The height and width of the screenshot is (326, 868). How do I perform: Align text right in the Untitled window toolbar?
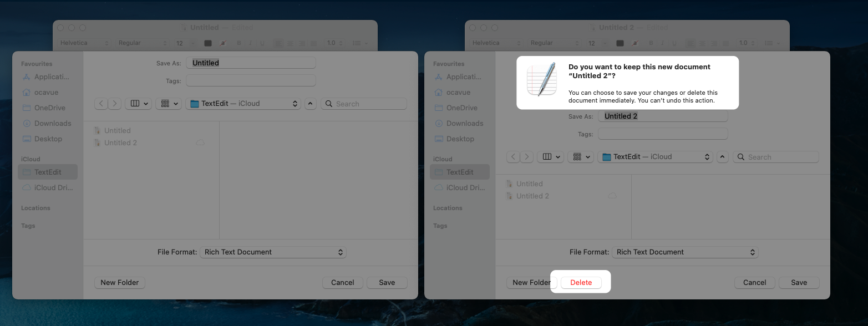302,43
